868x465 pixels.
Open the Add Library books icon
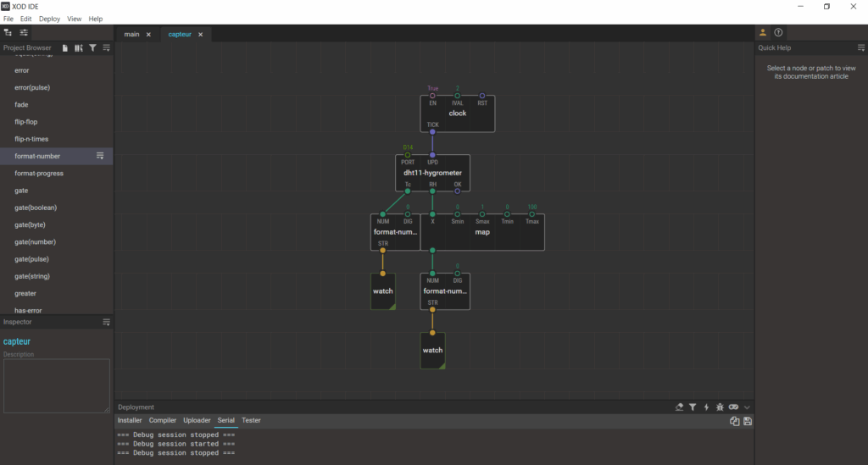tap(79, 48)
